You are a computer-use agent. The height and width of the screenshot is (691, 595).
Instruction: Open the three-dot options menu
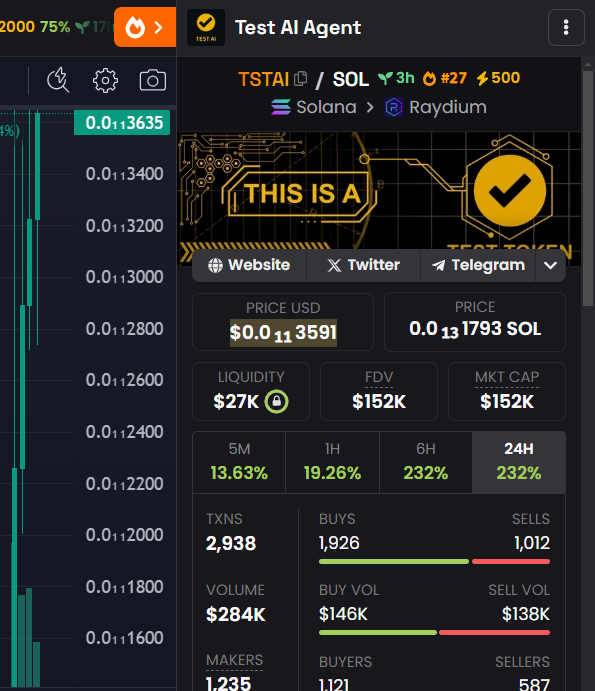[566, 27]
